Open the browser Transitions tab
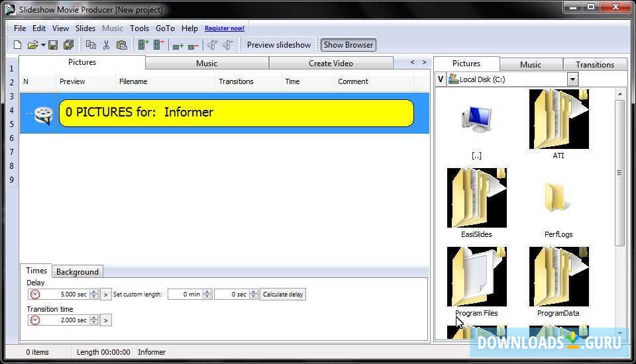The image size is (636, 364). tap(595, 64)
